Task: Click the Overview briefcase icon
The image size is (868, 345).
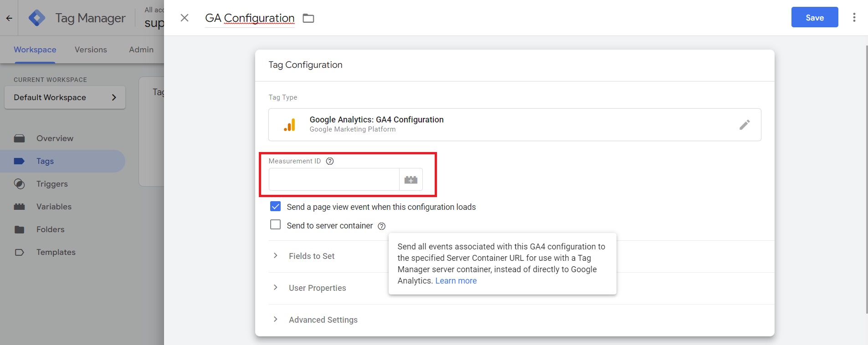Action: [19, 138]
